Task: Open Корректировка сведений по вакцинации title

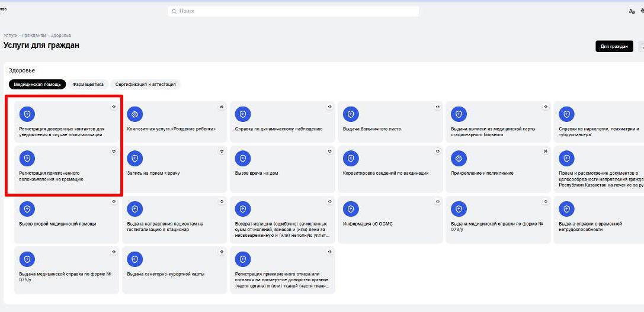Action: point(386,173)
